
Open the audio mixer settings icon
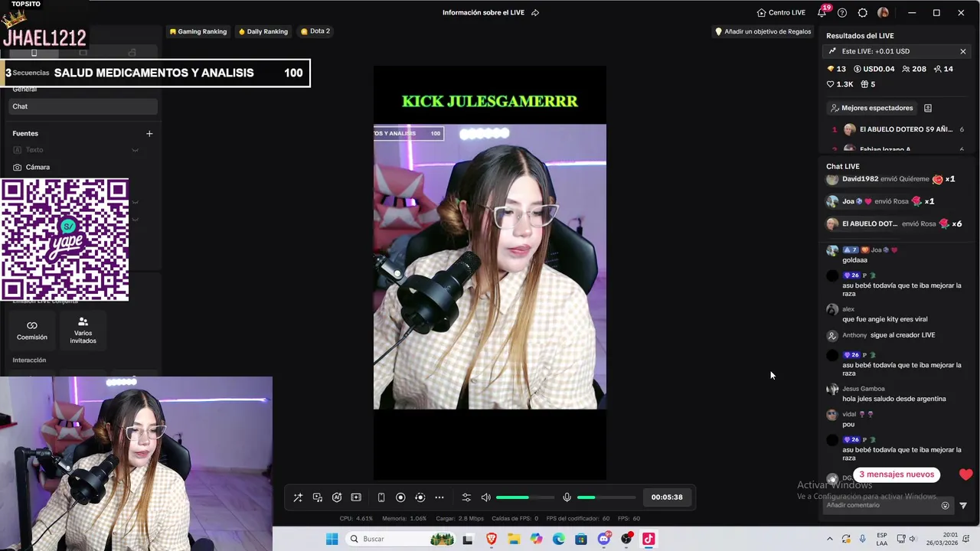coord(466,497)
